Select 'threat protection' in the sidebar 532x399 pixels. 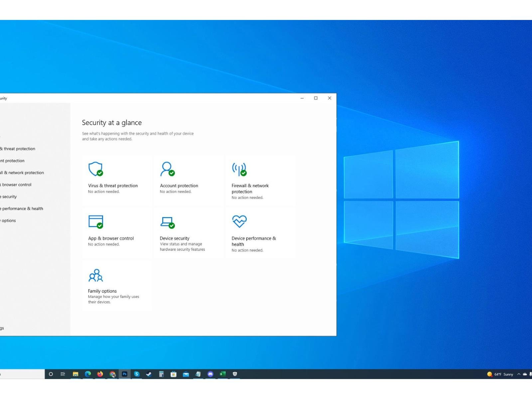19,149
